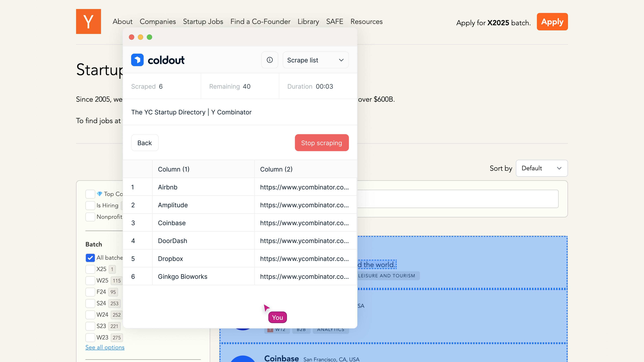Open Find a Co-Founder page
Viewport: 644px width, 362px height.
260,21
